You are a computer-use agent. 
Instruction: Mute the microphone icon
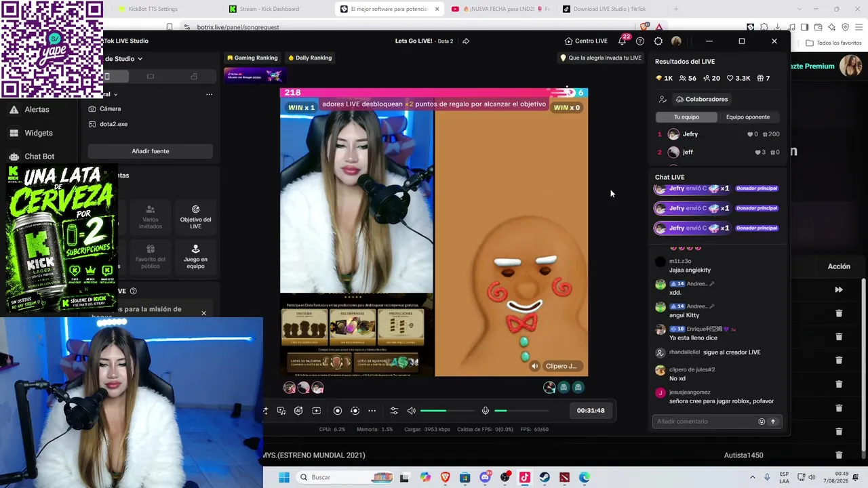click(485, 411)
